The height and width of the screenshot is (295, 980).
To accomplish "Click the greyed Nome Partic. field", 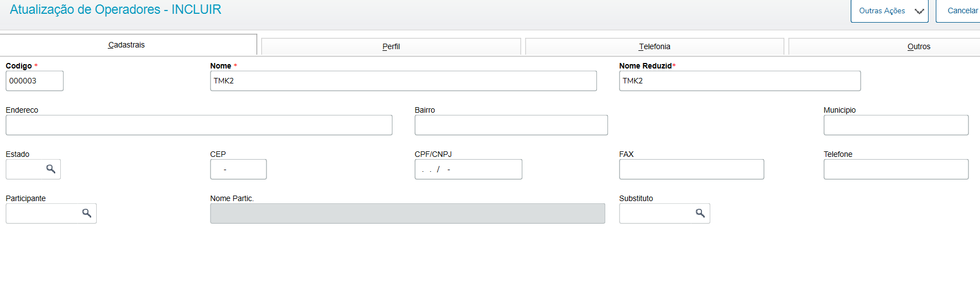I will click(407, 213).
